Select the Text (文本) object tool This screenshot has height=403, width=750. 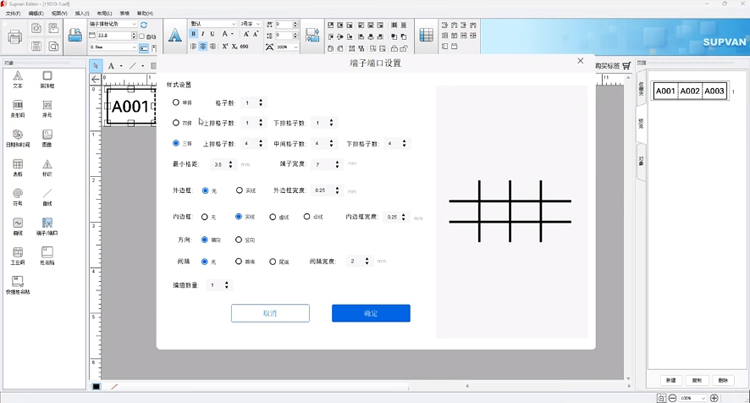tap(17, 79)
